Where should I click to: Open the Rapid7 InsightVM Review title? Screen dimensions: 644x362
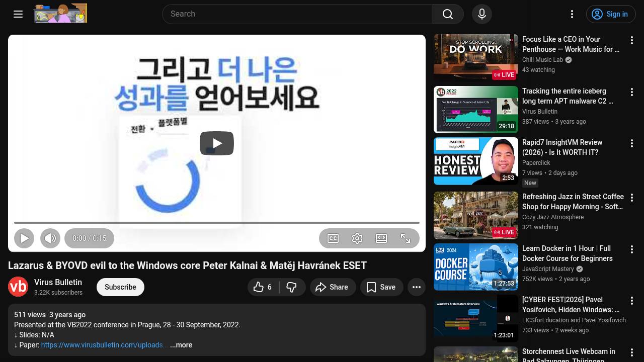click(562, 147)
